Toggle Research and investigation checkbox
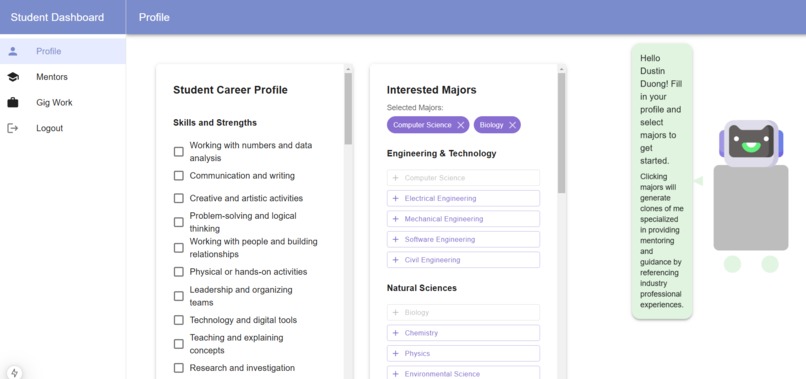This screenshot has width=806, height=379. click(x=178, y=368)
